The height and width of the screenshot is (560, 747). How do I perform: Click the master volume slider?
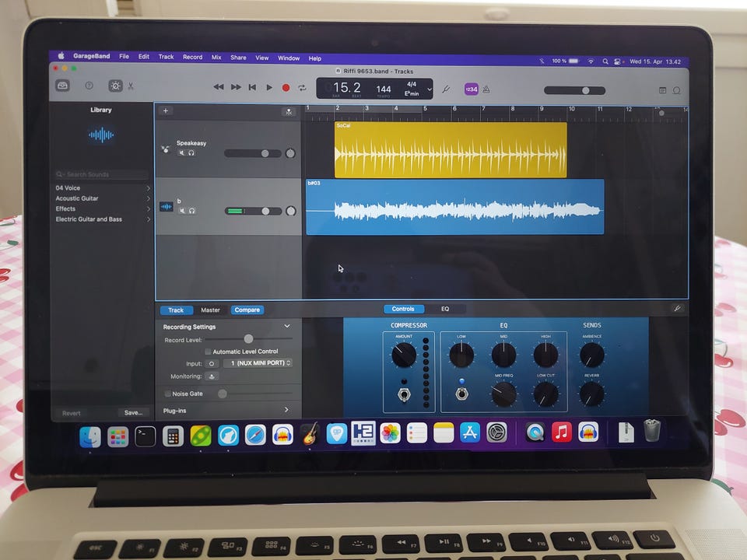point(574,90)
